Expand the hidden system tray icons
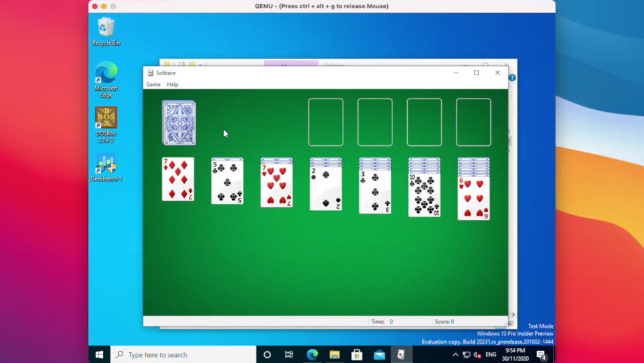 tap(455, 354)
